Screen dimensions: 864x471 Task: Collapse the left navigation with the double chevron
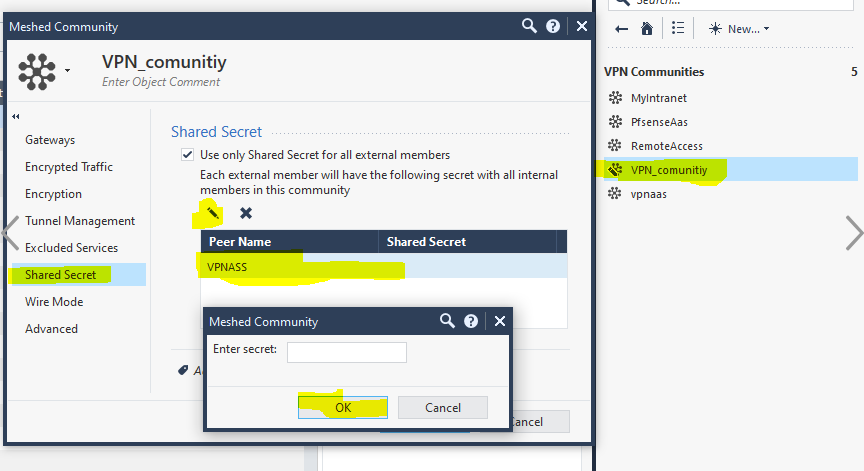16,117
